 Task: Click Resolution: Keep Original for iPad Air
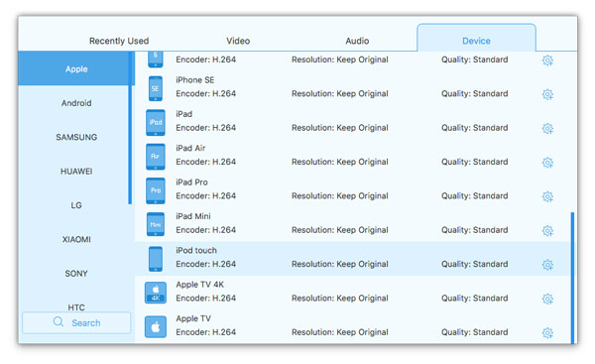point(339,162)
